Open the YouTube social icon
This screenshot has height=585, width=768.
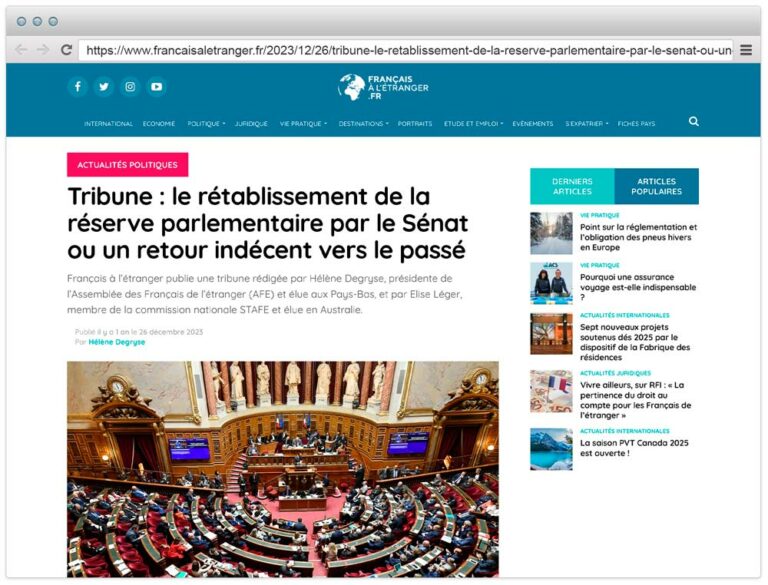point(156,87)
